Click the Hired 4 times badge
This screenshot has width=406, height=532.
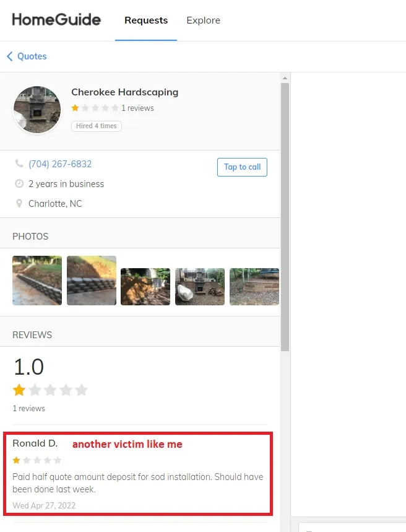point(97,126)
